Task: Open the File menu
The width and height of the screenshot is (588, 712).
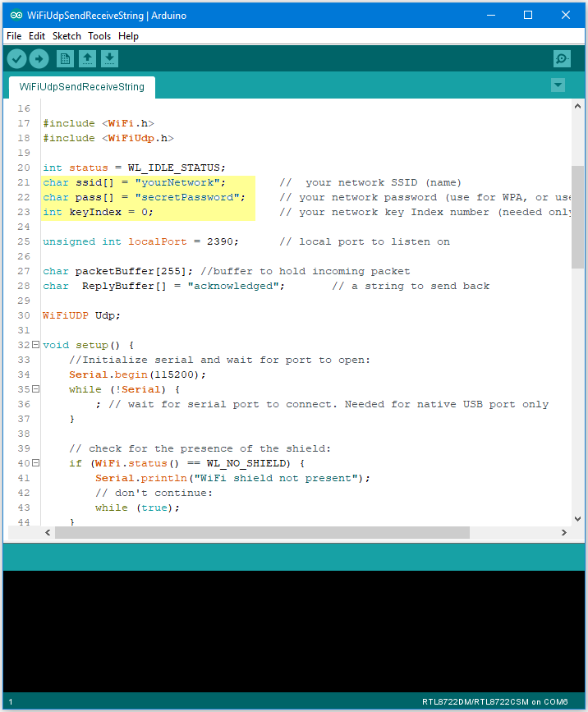Action: 14,36
